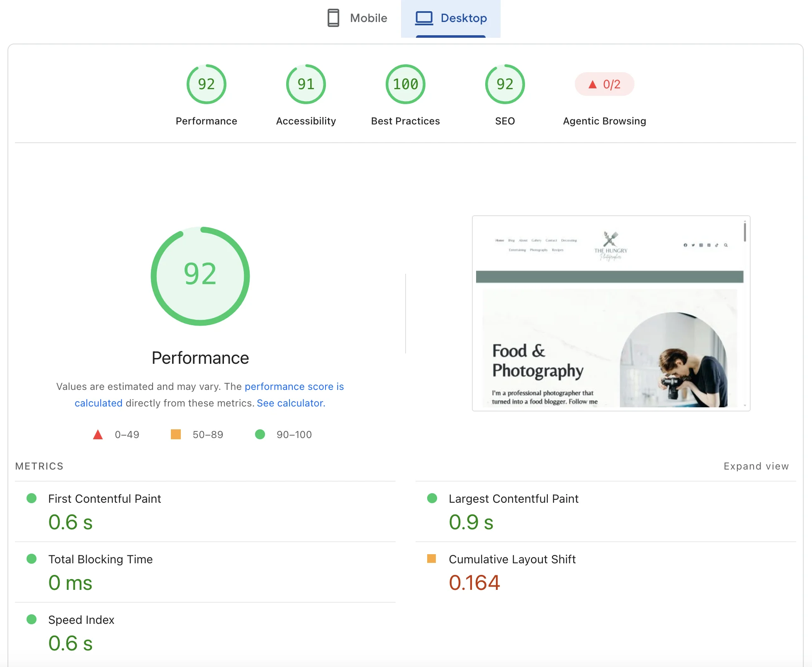The image size is (812, 667).
Task: Click the red triangle 0–49 legend icon
Action: coord(98,435)
